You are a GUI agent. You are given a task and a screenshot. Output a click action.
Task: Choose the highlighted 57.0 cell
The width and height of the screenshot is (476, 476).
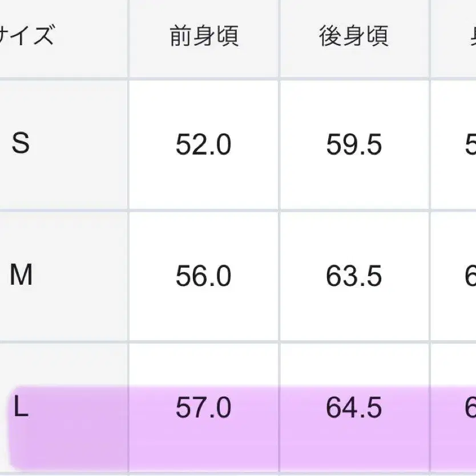coord(203,409)
